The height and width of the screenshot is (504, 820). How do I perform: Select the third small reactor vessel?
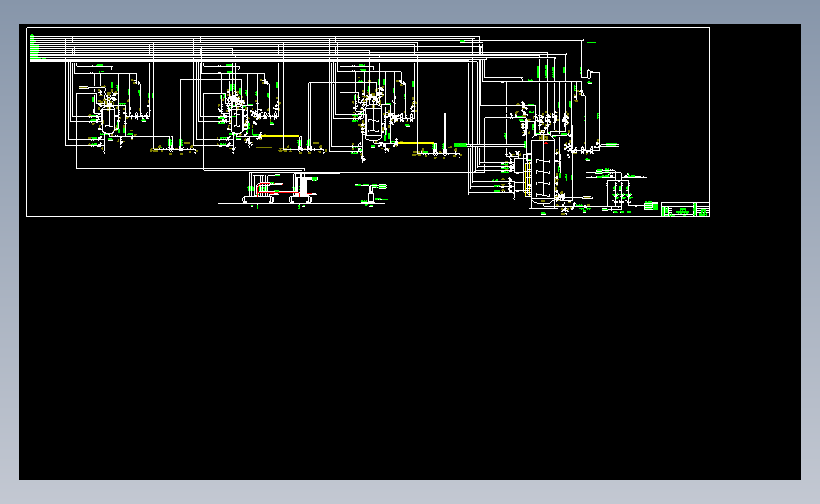pos(374,122)
